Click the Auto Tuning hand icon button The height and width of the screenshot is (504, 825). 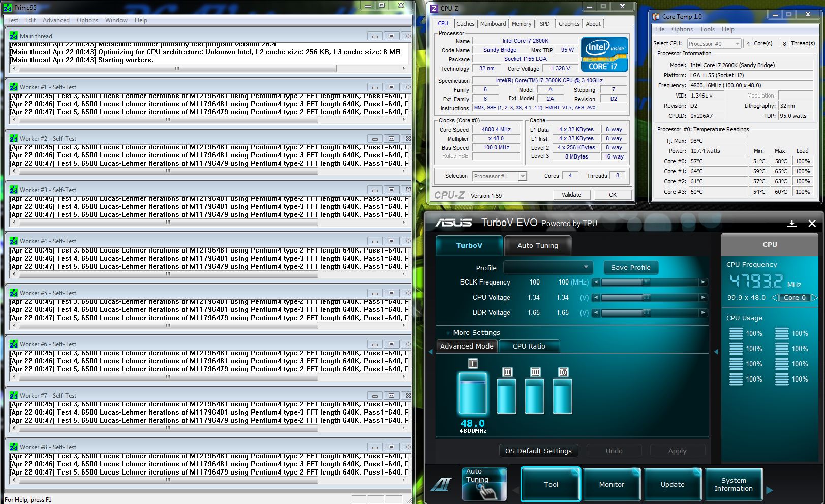(x=484, y=484)
